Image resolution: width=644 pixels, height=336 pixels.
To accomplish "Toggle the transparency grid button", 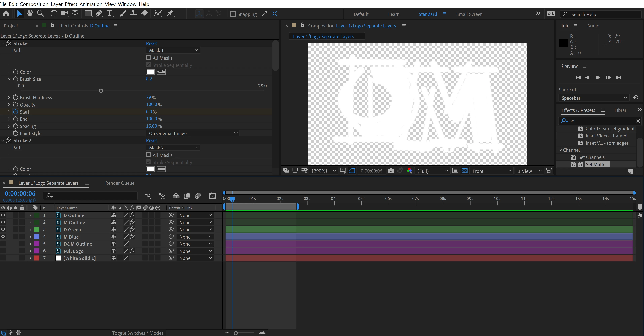I will coord(464,171).
